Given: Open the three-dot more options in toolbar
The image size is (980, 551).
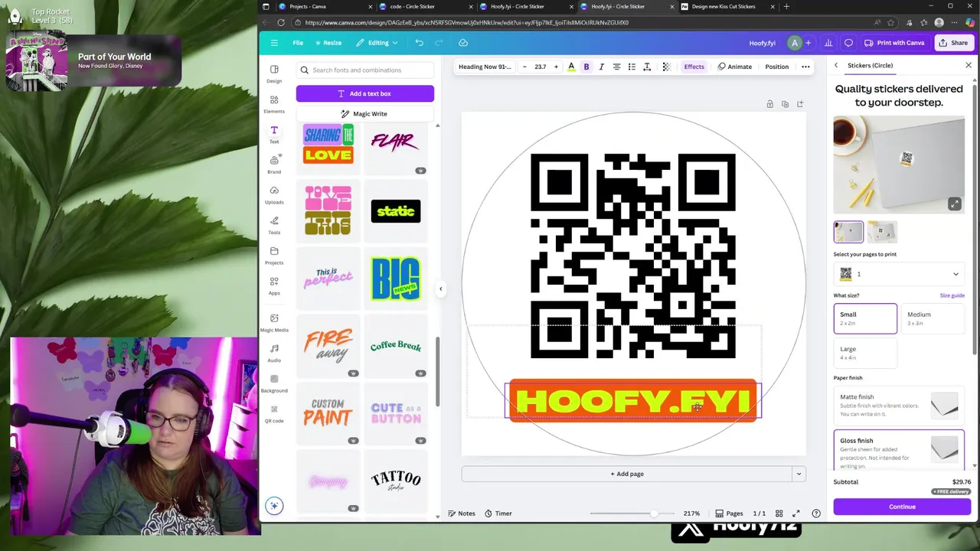Looking at the screenshot, I should [805, 67].
